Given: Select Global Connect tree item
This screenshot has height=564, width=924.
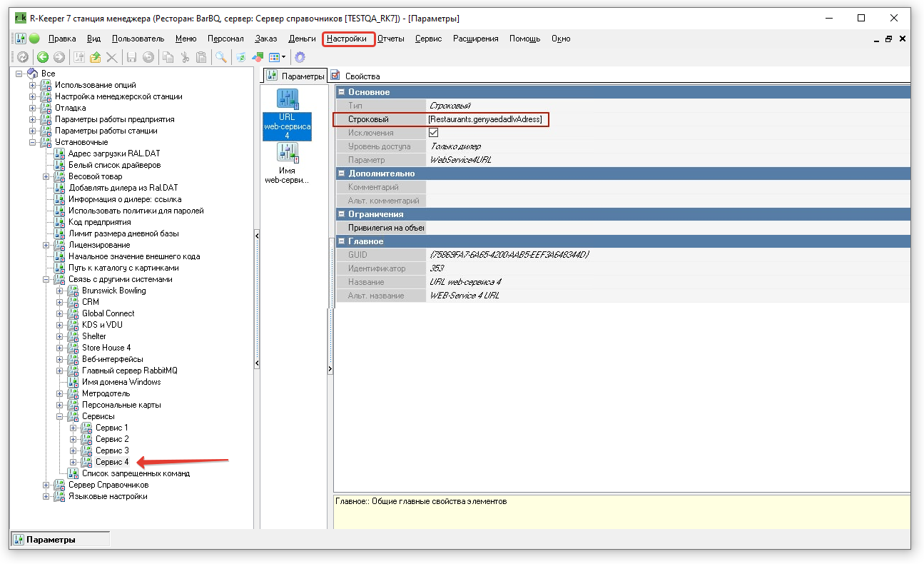Looking at the screenshot, I should pyautogui.click(x=108, y=313).
